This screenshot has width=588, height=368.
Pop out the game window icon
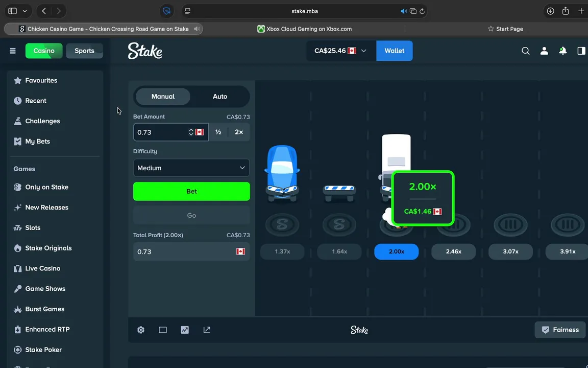click(x=207, y=330)
